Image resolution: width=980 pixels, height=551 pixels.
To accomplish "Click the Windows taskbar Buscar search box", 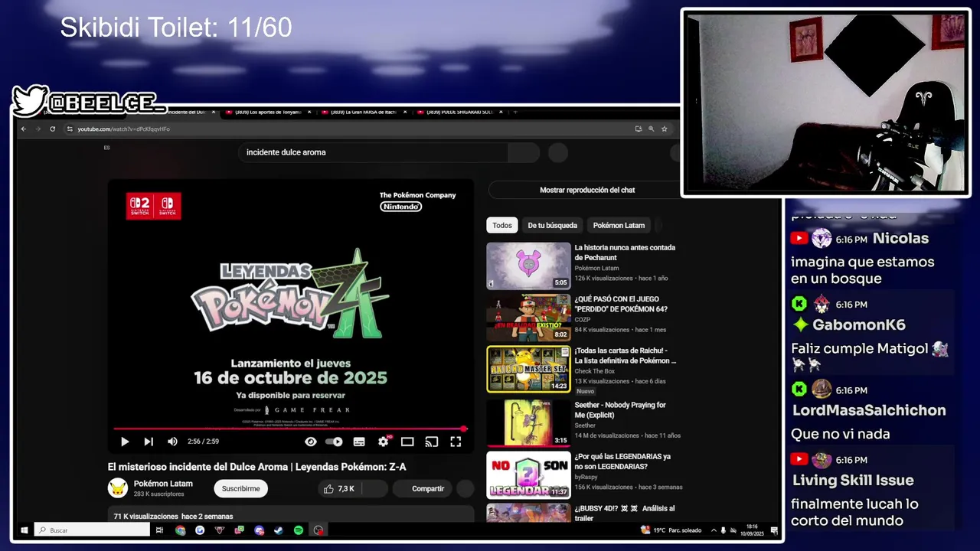I will pyautogui.click(x=92, y=530).
